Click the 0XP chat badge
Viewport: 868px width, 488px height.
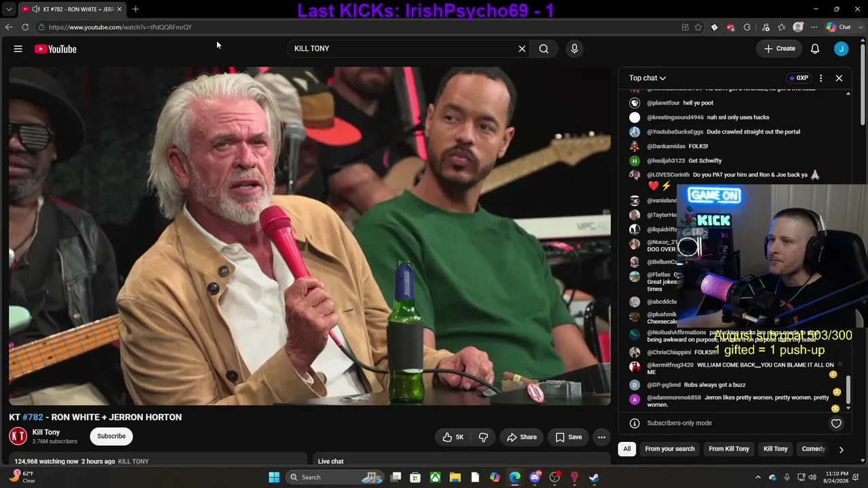point(798,78)
